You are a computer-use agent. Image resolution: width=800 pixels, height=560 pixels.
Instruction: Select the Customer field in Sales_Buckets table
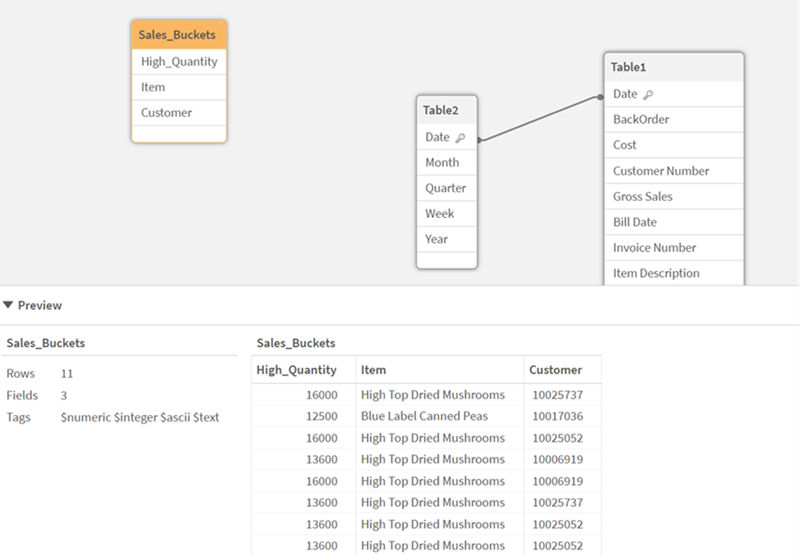(x=166, y=113)
